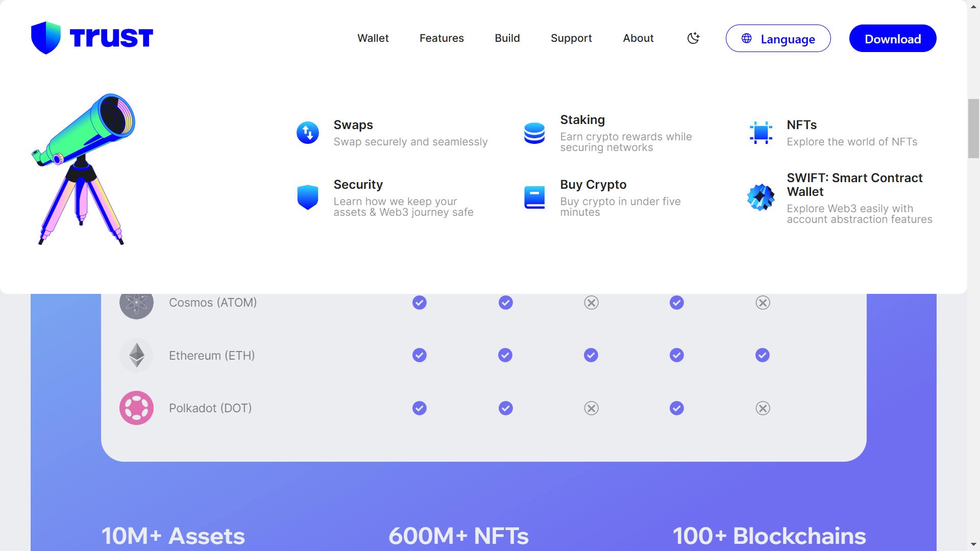Select the Support menu item
This screenshot has width=980, height=551.
click(x=571, y=38)
